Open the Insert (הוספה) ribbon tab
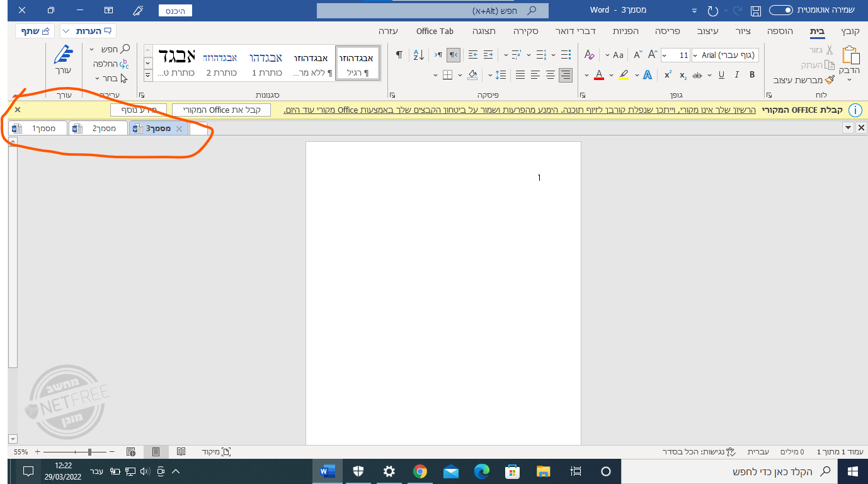This screenshot has width=868, height=484. point(779,31)
